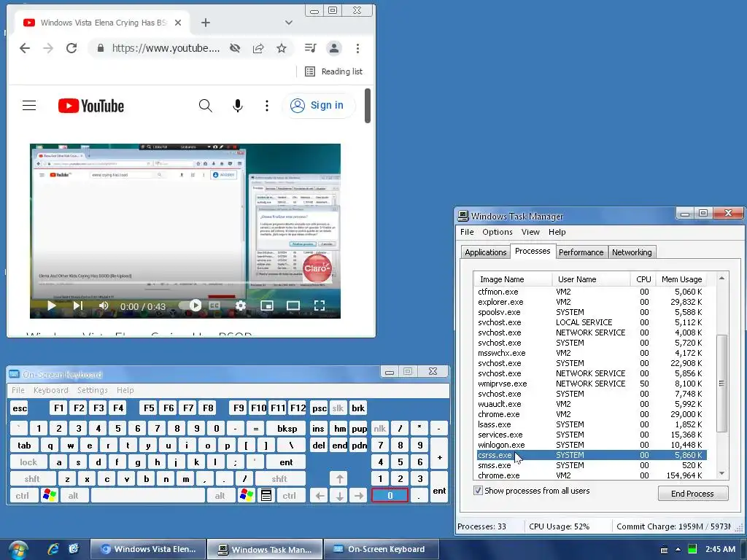Screen dimensions: 747x560
Task: Launch Internet Explorer from quick launch
Action: [53, 549]
